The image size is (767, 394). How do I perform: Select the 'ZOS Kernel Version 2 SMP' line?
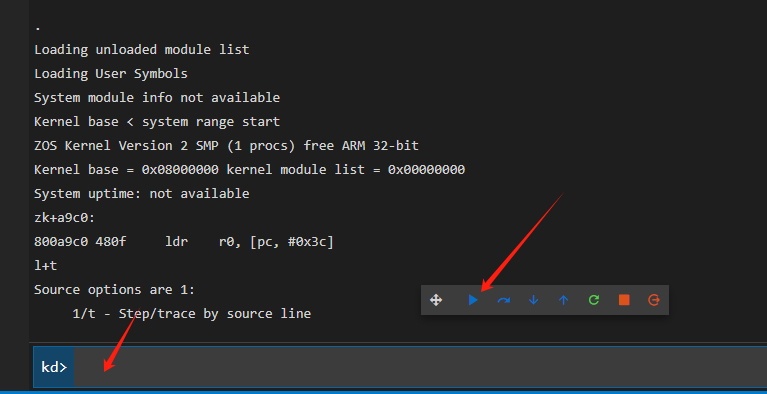click(226, 146)
